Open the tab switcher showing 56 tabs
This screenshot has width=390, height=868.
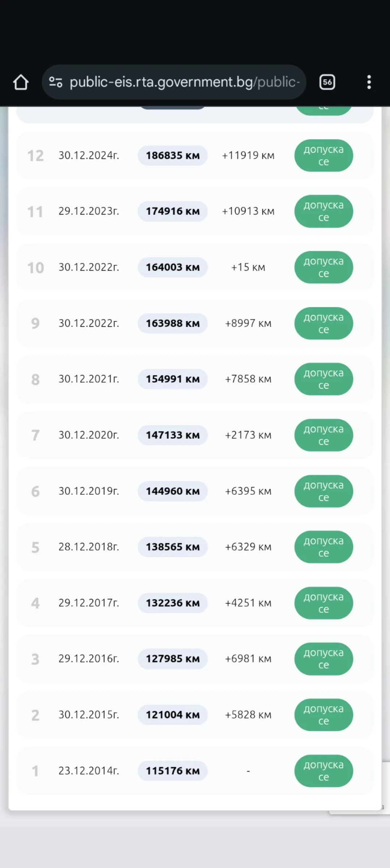327,82
